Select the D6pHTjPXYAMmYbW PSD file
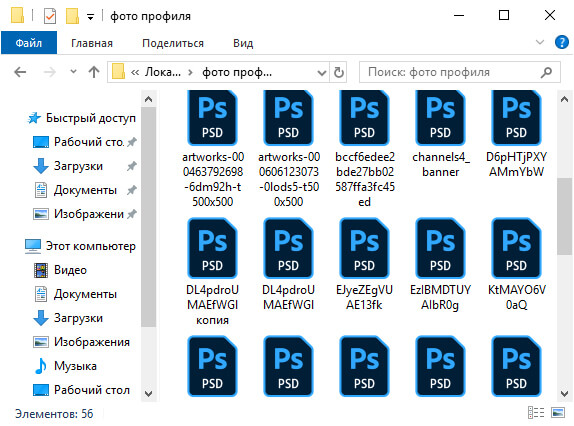 (x=517, y=134)
